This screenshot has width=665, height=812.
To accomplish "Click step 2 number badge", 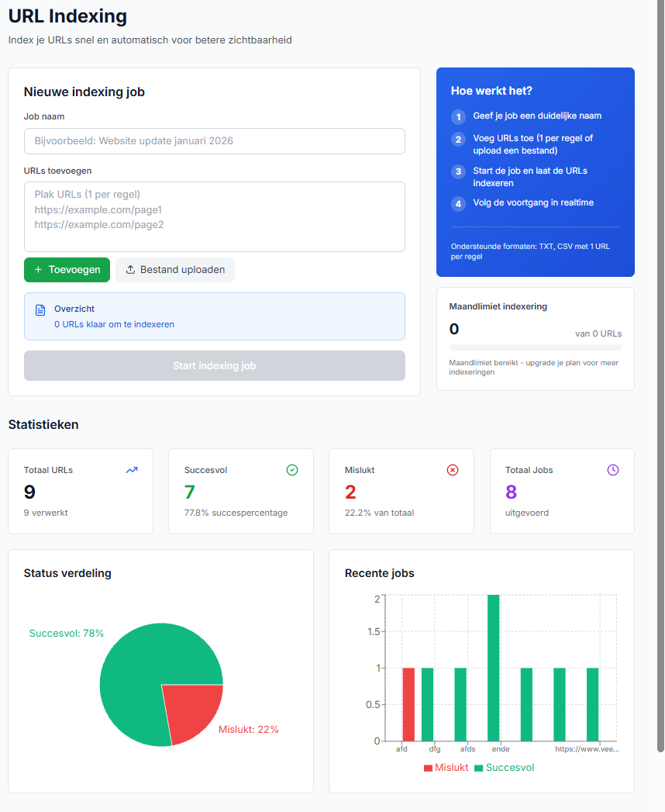I will pos(458,140).
